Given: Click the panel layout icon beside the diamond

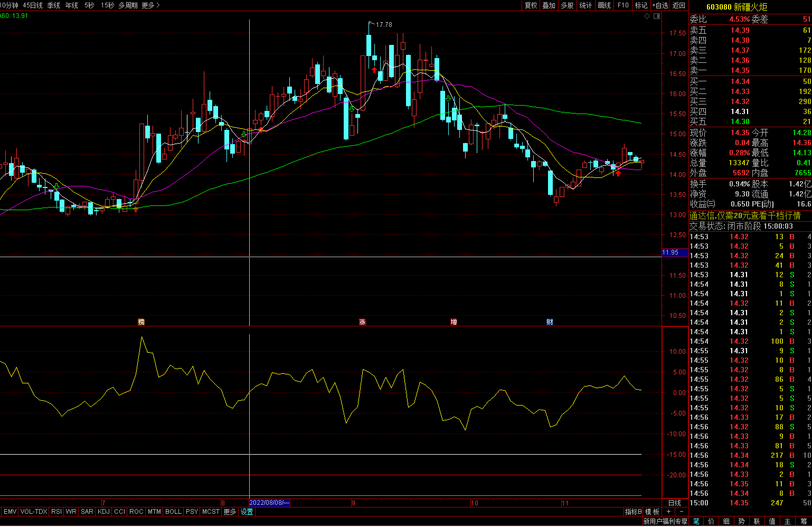Looking at the screenshot, I should [657, 16].
